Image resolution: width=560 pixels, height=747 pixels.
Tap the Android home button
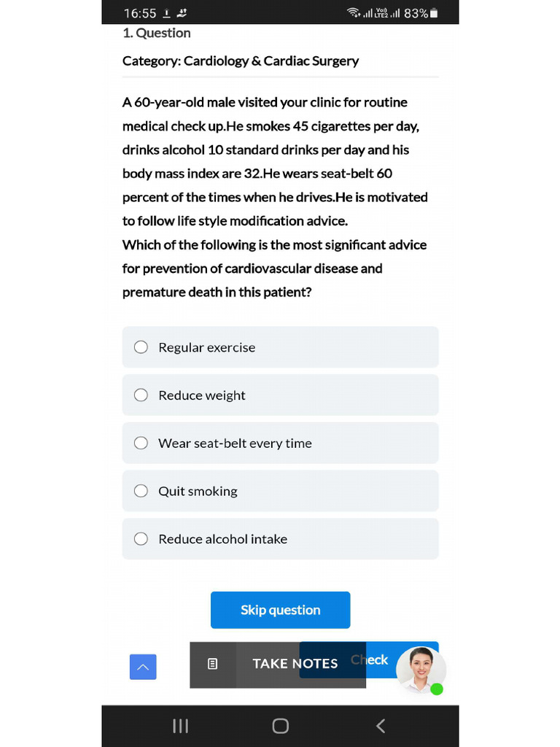click(x=281, y=726)
